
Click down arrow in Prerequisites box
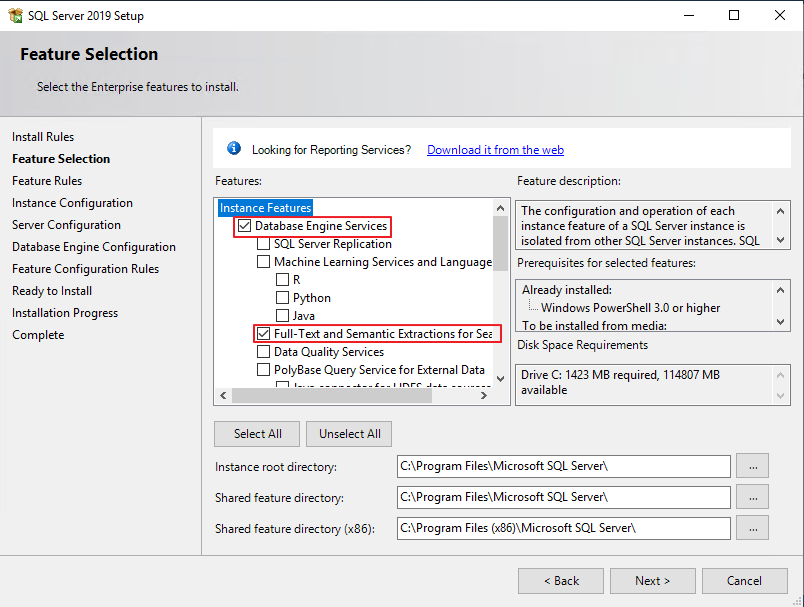780,322
